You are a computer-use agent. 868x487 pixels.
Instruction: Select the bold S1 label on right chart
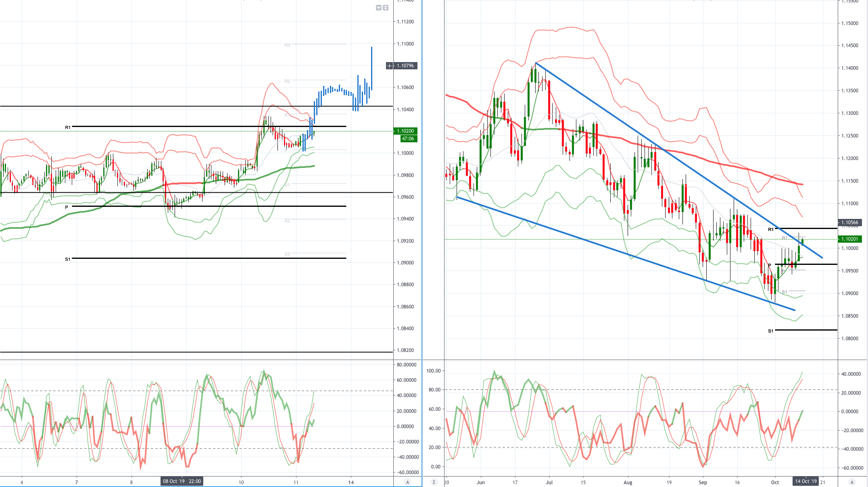771,331
